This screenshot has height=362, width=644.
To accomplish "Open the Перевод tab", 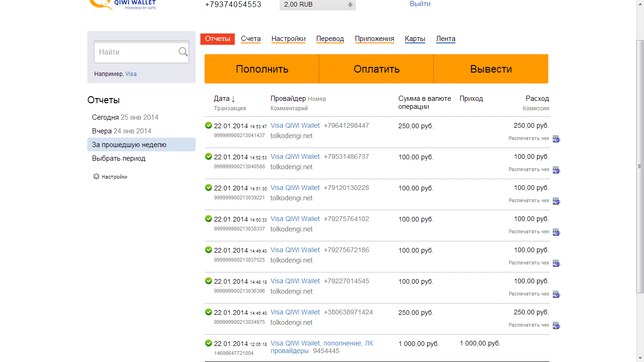I will click(330, 39).
